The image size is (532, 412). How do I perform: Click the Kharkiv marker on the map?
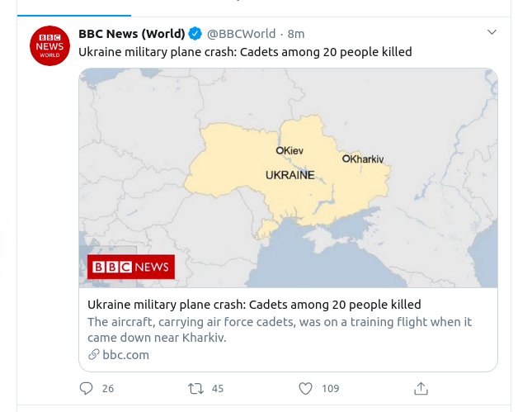pyautogui.click(x=346, y=159)
